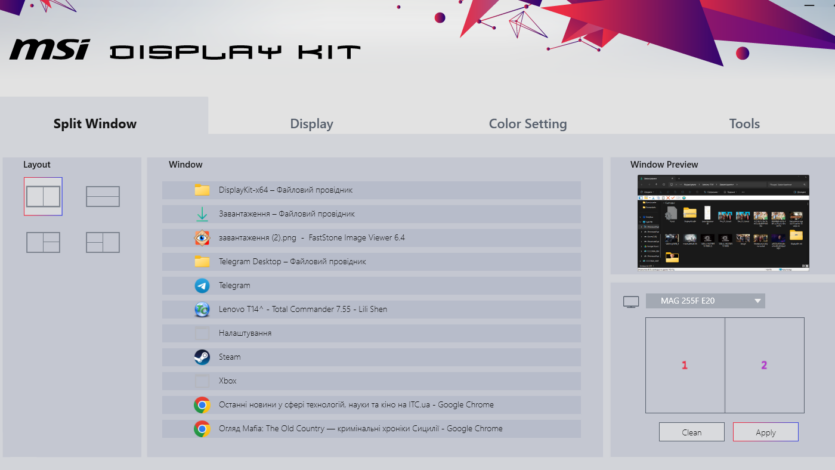835x470 pixels.
Task: Go to the Tools tab
Action: click(x=744, y=123)
